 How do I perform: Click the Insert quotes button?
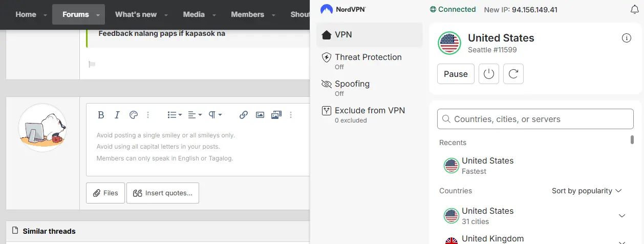point(163,193)
